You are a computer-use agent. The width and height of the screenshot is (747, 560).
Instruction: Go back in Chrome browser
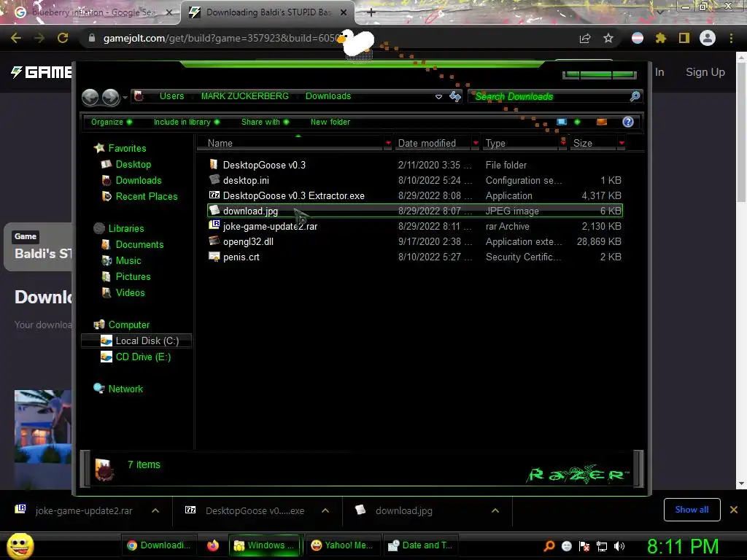pos(16,38)
